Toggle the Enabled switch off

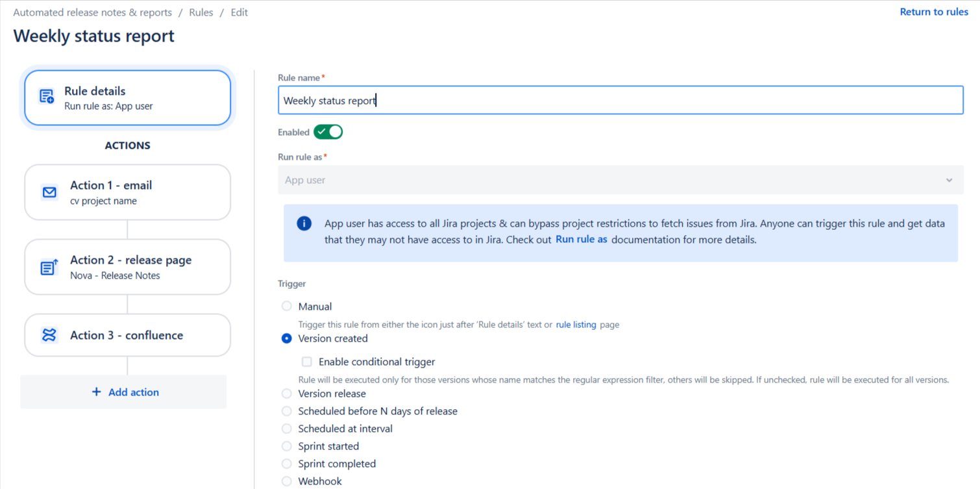pyautogui.click(x=328, y=132)
